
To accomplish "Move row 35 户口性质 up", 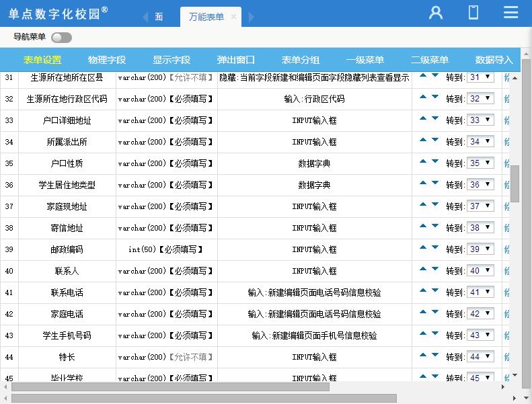I will point(423,161).
